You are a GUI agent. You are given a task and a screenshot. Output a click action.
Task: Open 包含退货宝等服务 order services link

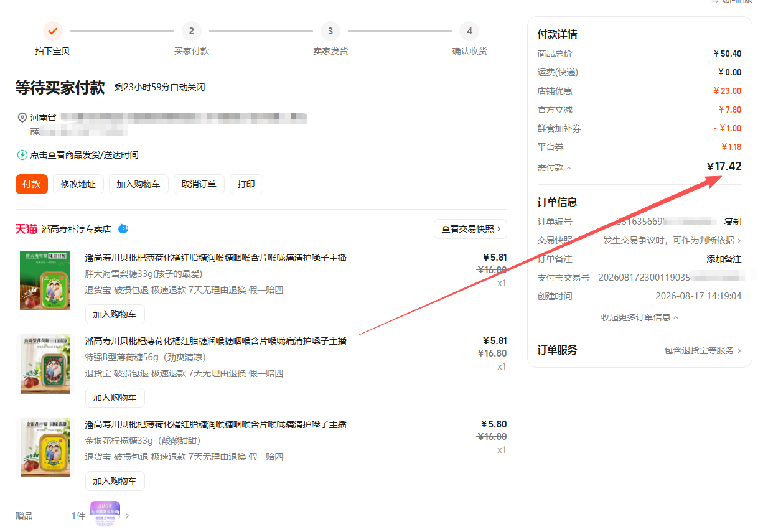[x=703, y=350]
